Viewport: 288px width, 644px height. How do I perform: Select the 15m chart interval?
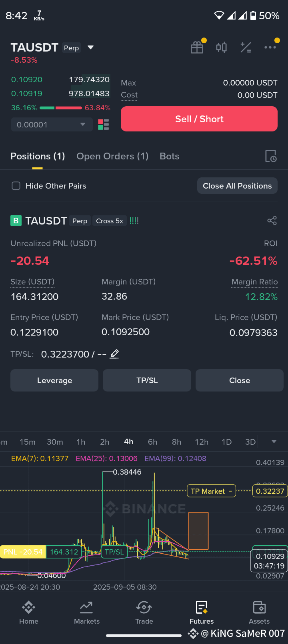point(28,442)
